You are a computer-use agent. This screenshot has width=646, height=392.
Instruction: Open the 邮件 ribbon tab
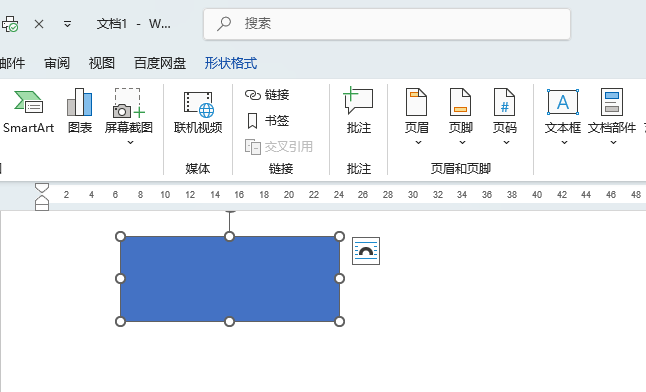12,63
